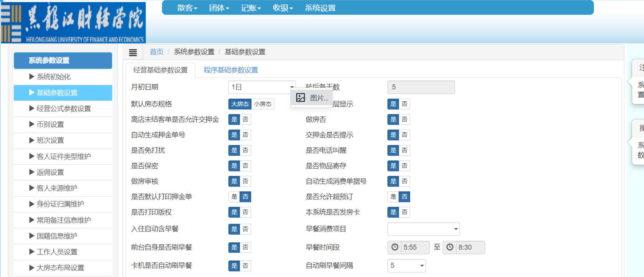Screen dimensions: 644x277
Task: Click the arrow icon beside 工作人员设置
Action: tap(32, 252)
